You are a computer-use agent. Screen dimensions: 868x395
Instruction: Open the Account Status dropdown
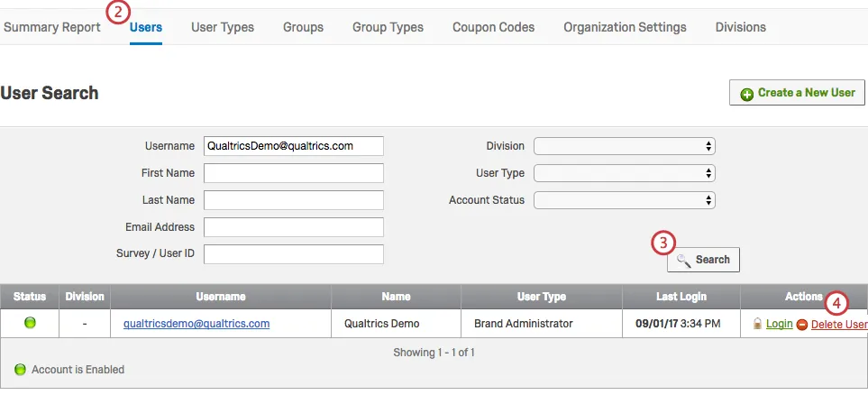click(624, 200)
